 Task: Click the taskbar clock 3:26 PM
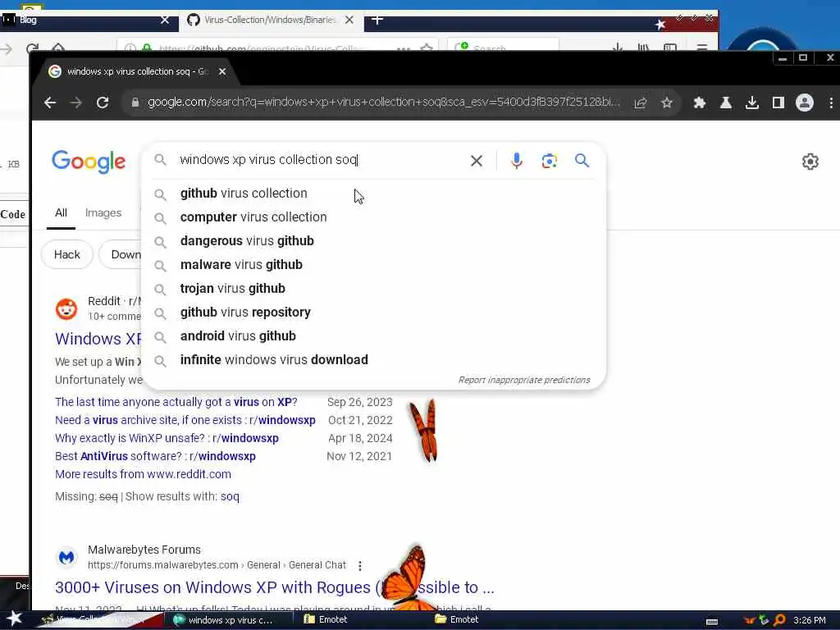(x=810, y=620)
